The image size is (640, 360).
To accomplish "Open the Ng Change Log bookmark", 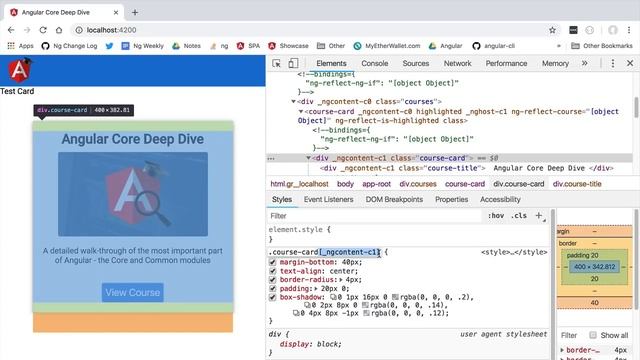I will (x=69, y=46).
